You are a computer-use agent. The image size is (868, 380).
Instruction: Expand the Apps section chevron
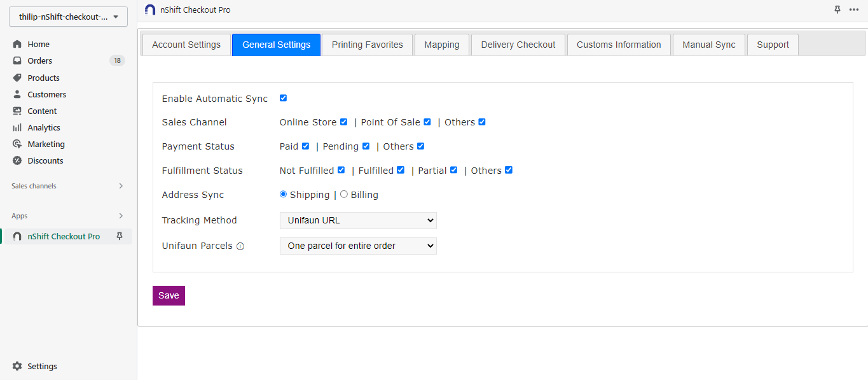121,216
